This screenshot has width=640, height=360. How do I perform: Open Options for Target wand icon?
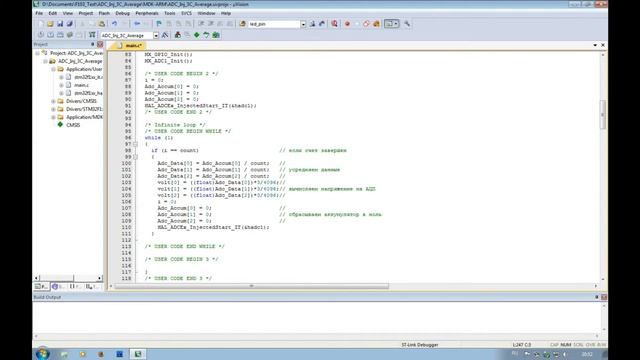tap(165, 35)
